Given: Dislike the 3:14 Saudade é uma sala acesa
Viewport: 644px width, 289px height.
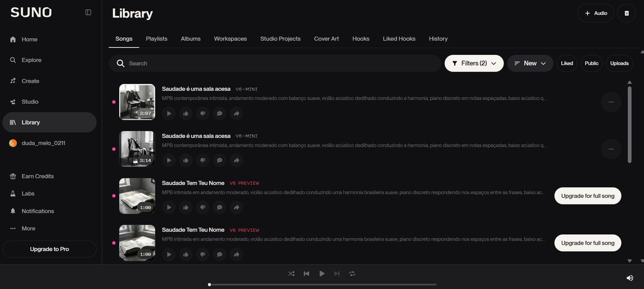Looking at the screenshot, I should coord(202,161).
